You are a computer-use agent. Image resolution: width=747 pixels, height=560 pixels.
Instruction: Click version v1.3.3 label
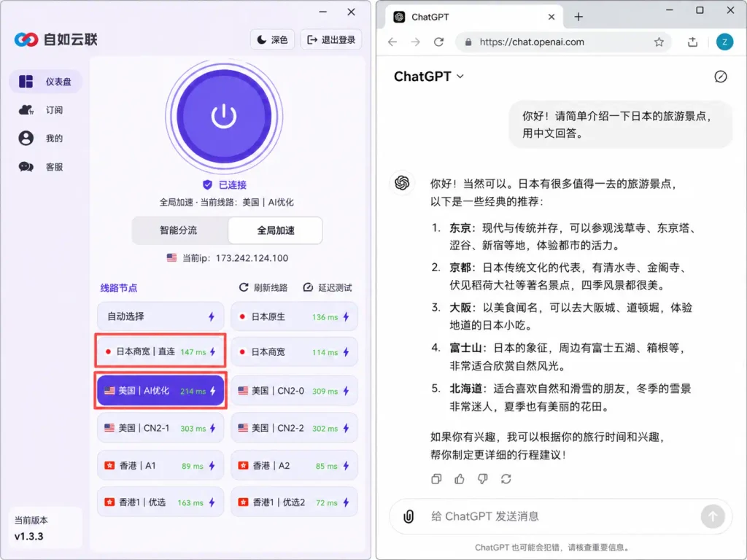(x=28, y=536)
